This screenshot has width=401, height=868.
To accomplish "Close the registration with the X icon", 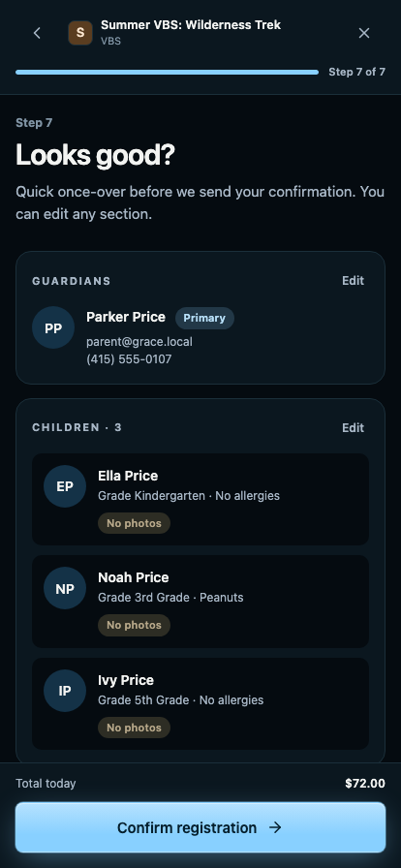I will click(x=364, y=33).
